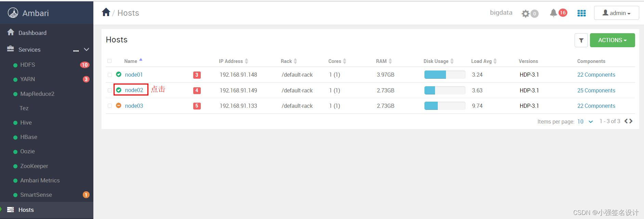Open node01's 22 Components link
The height and width of the screenshot is (219, 644).
point(596,75)
